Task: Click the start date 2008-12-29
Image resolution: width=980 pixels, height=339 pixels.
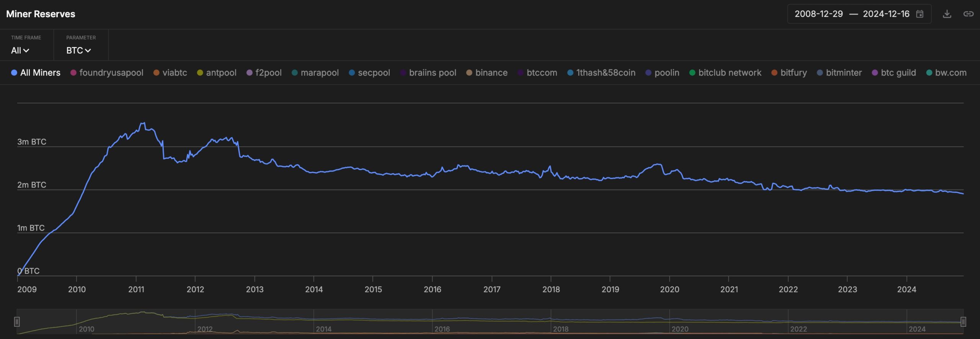Action: coord(819,14)
